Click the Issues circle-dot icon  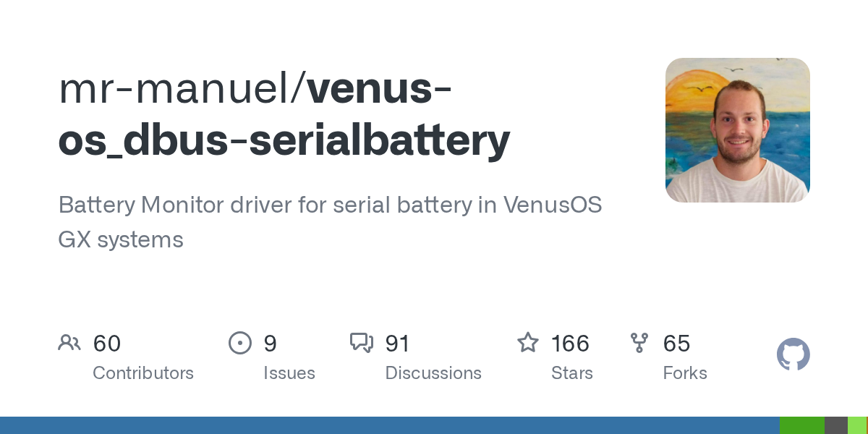click(x=239, y=343)
